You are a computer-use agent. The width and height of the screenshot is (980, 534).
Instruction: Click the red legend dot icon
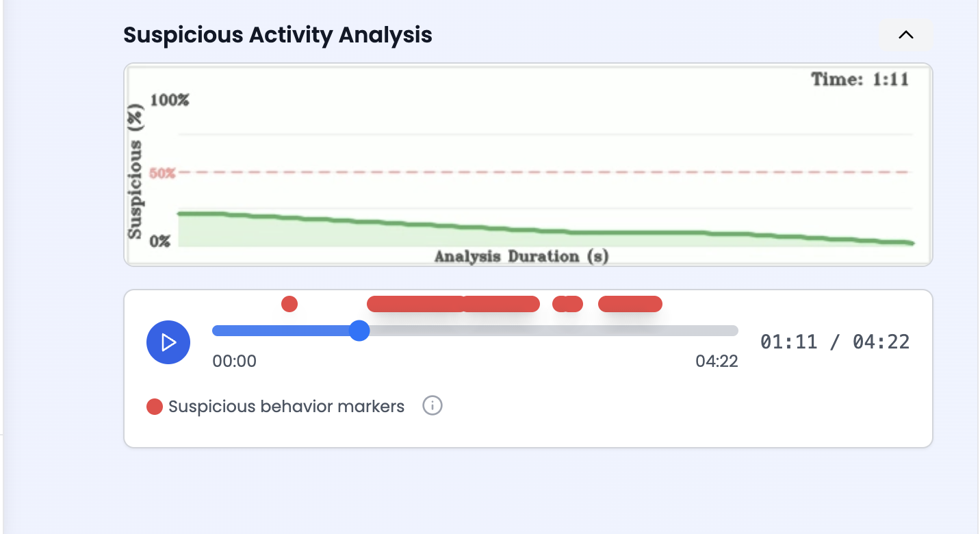coord(153,406)
